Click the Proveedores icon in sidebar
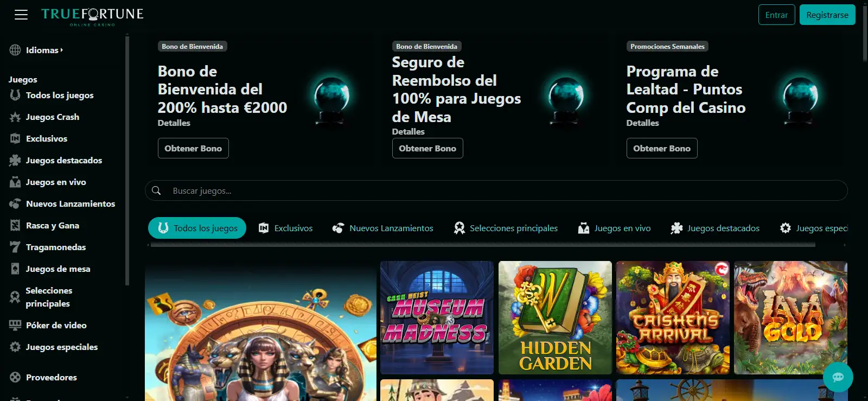 15,377
